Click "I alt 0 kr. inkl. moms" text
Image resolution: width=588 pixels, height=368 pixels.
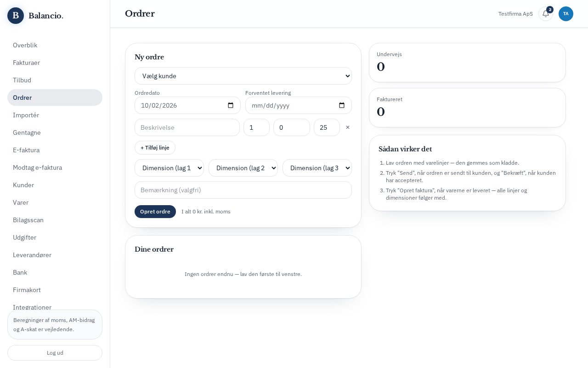coord(206,212)
